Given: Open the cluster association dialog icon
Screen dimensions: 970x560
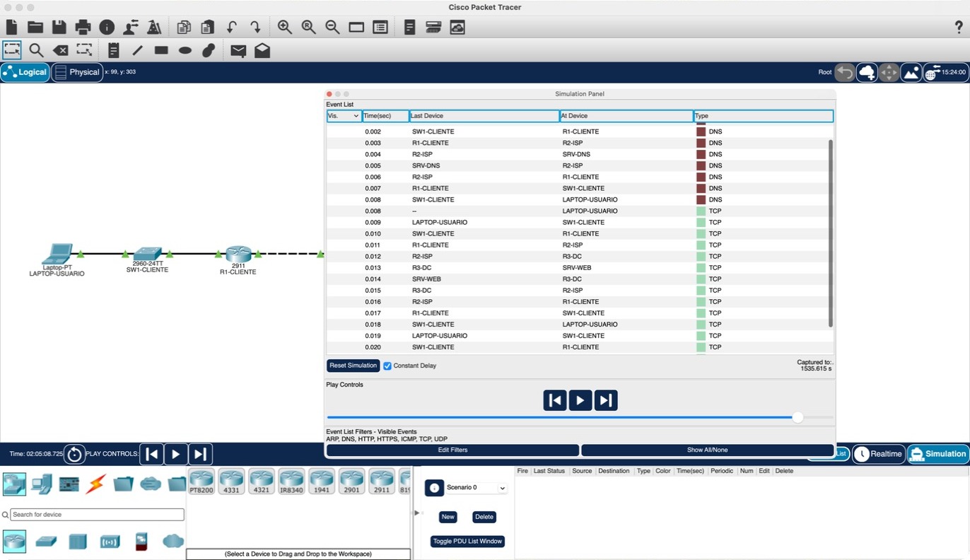Looking at the screenshot, I should [x=457, y=28].
